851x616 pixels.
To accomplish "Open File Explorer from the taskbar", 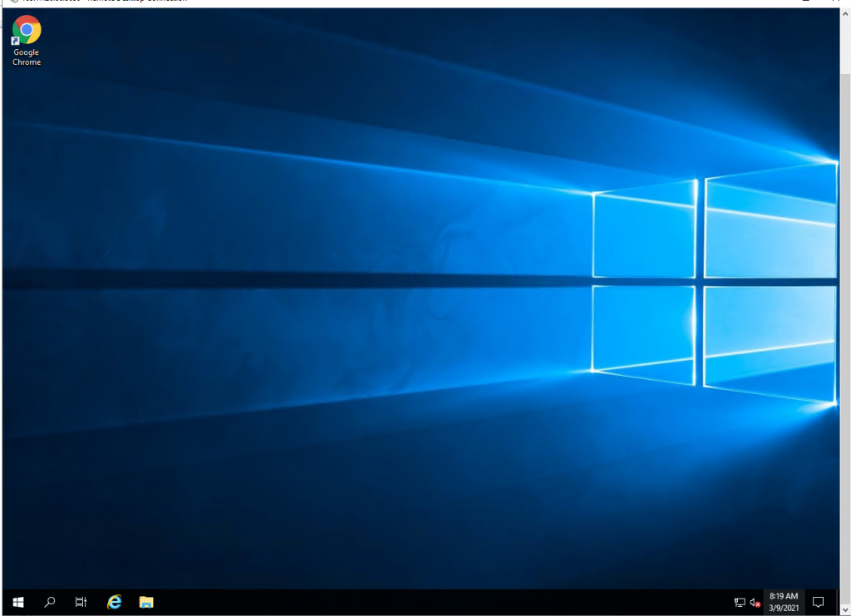I will click(x=146, y=602).
